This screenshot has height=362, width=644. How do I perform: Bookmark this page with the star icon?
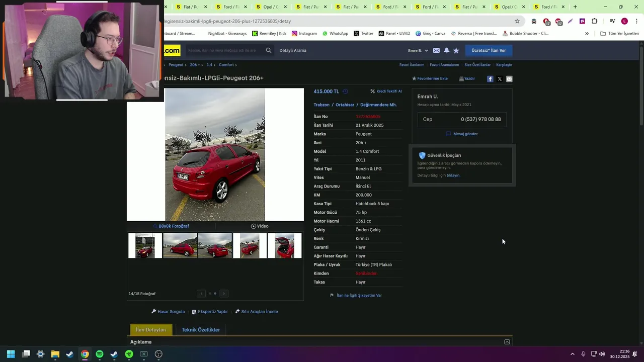pyautogui.click(x=517, y=21)
